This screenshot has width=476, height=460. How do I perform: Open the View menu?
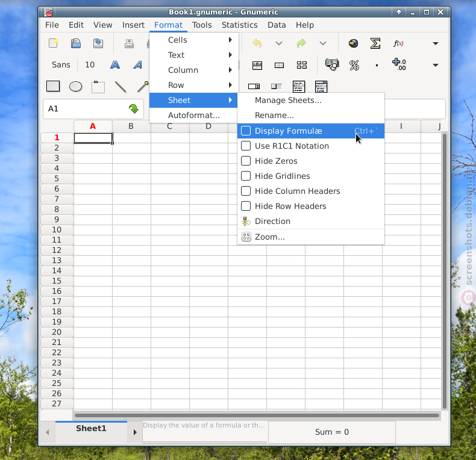point(102,25)
